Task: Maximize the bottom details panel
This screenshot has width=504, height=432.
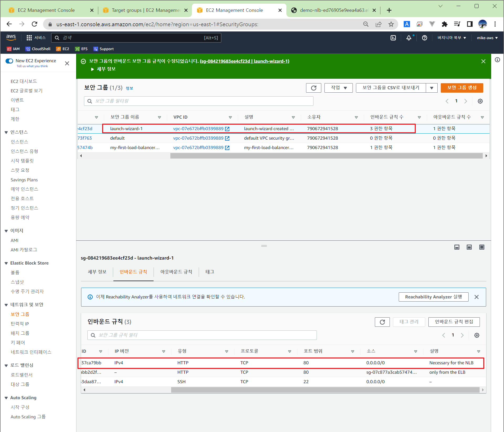Action: [x=482, y=247]
